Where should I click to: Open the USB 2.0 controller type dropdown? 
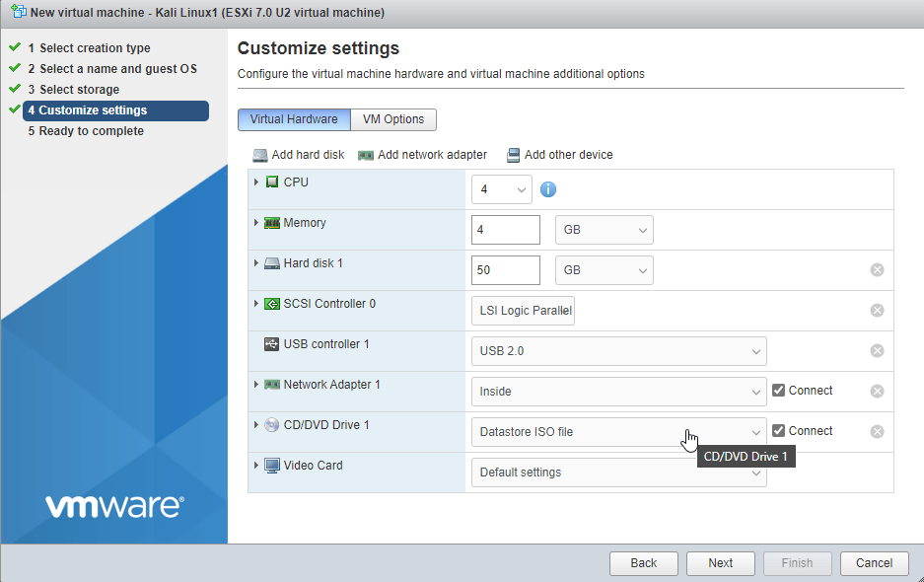[x=618, y=351]
